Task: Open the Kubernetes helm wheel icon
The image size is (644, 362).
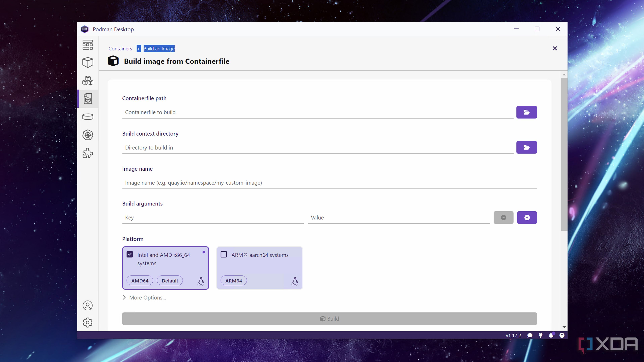Action: [x=88, y=135]
